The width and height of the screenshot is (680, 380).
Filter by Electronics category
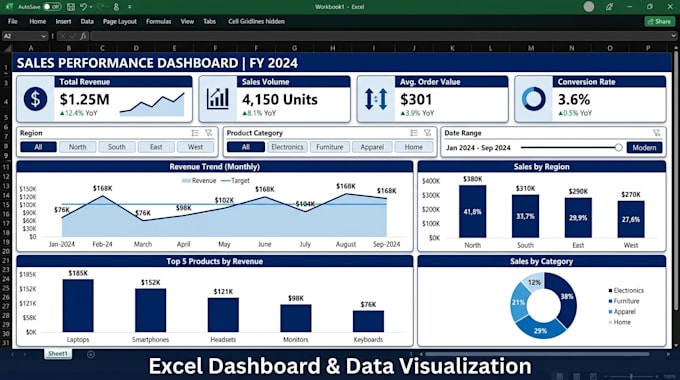pyautogui.click(x=287, y=147)
